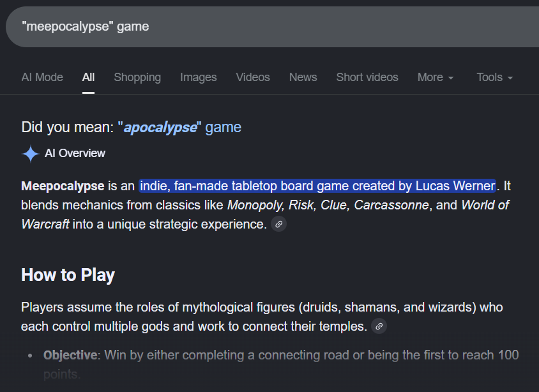Click the AI Overview sparkle icon

click(x=31, y=154)
